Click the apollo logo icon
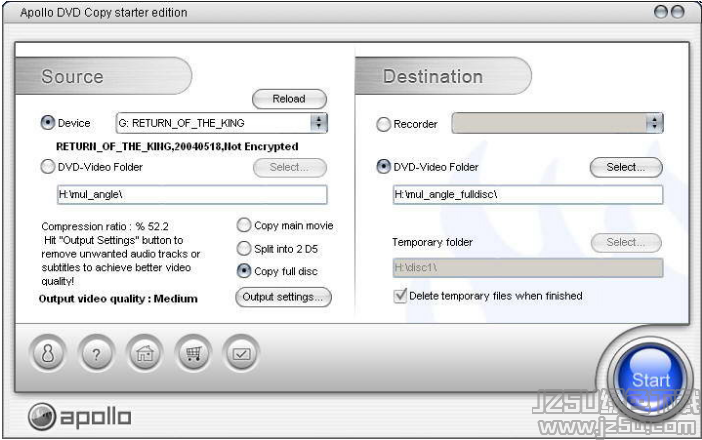 (x=42, y=416)
